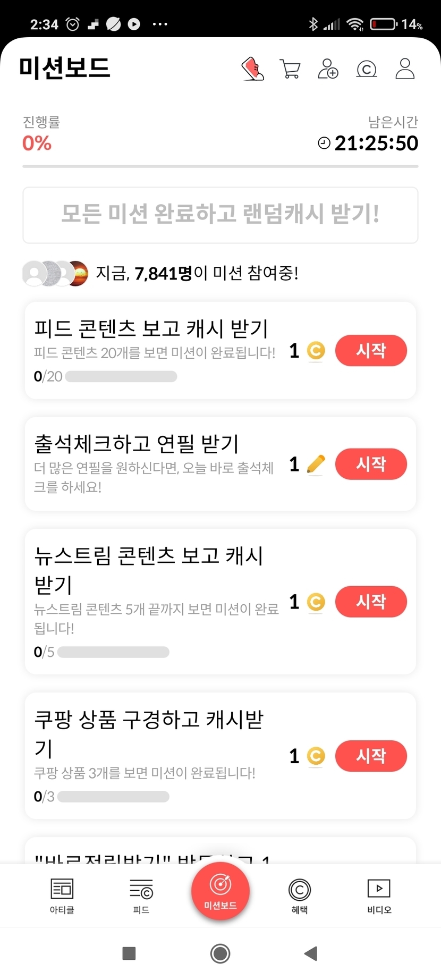Open the cash coin icon in header
The height and width of the screenshot is (980, 441).
pos(367,69)
